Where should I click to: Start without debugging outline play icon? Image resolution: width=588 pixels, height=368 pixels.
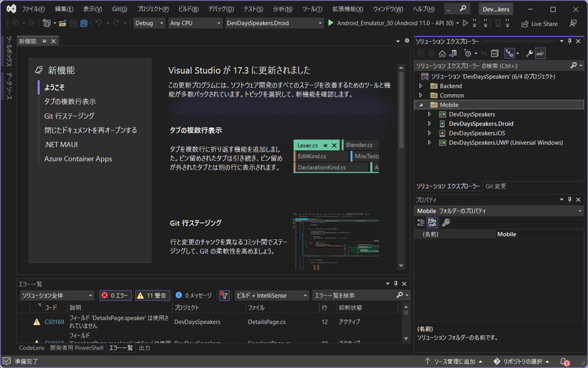(465, 23)
